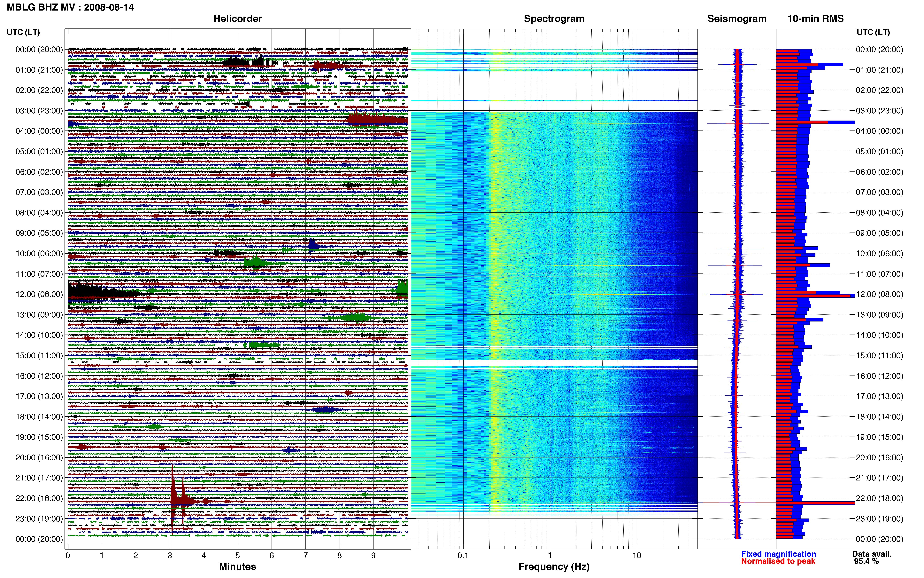This screenshot has height=578, width=924.
Task: Click the 'Seismogram' panel heading
Action: [x=737, y=19]
